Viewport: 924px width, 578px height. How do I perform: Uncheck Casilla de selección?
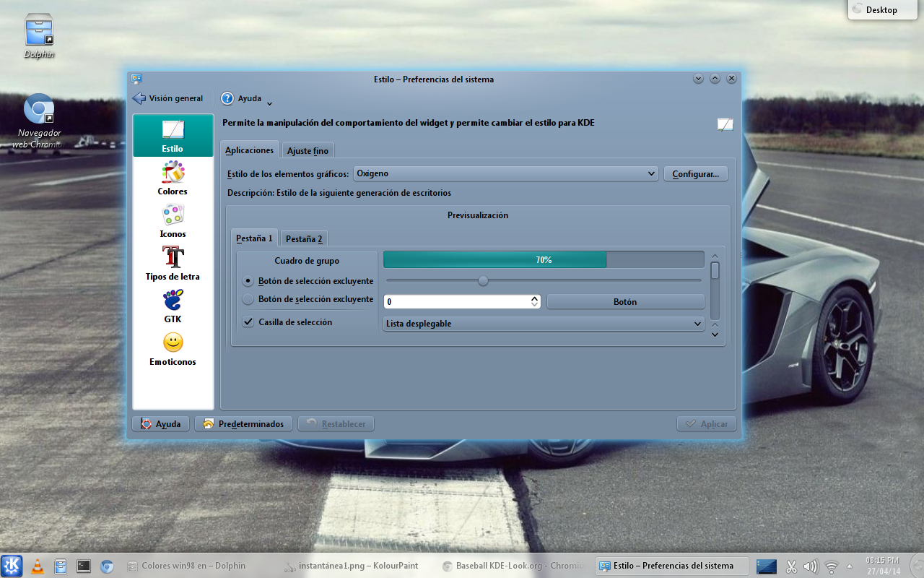pyautogui.click(x=248, y=322)
